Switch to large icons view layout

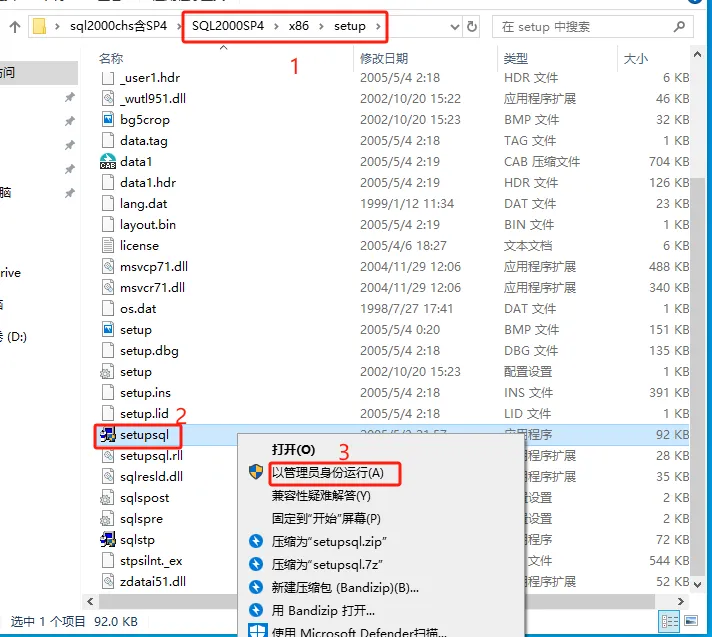[691, 621]
